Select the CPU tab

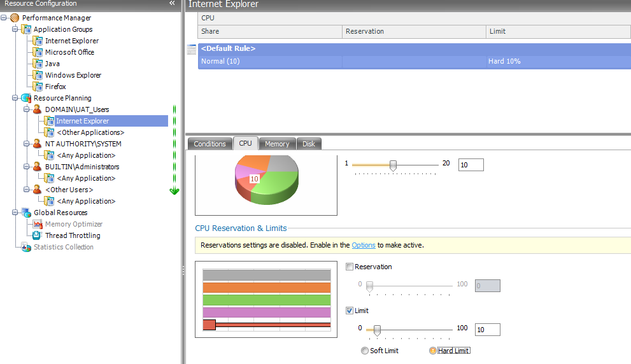pos(246,143)
